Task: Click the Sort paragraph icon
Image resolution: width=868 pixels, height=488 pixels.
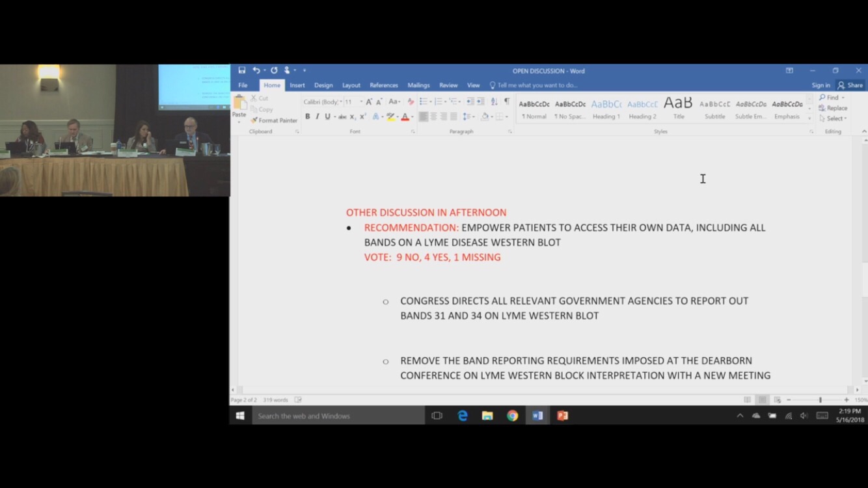Action: (x=494, y=102)
